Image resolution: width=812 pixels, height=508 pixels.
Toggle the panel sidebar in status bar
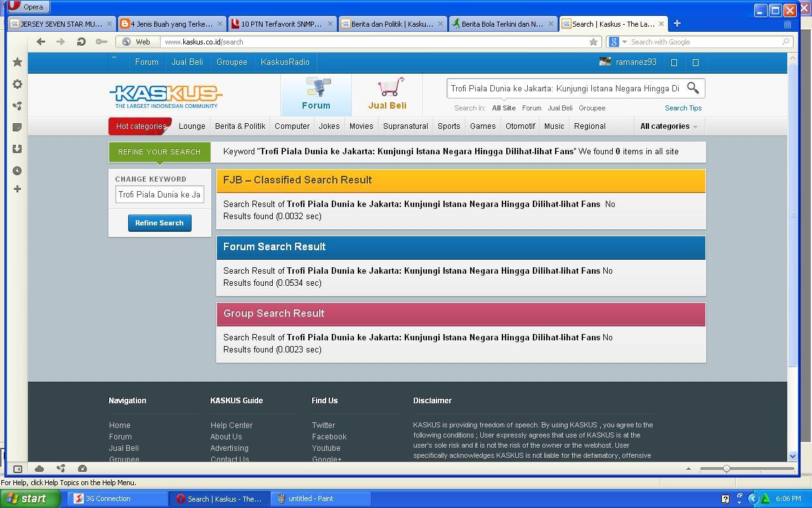(x=18, y=469)
